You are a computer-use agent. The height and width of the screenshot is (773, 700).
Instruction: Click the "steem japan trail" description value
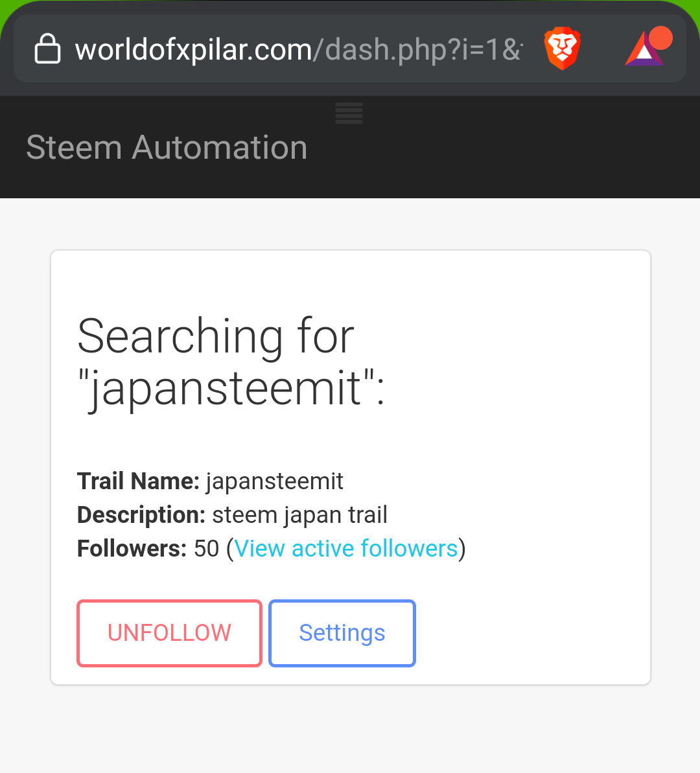coord(299,515)
